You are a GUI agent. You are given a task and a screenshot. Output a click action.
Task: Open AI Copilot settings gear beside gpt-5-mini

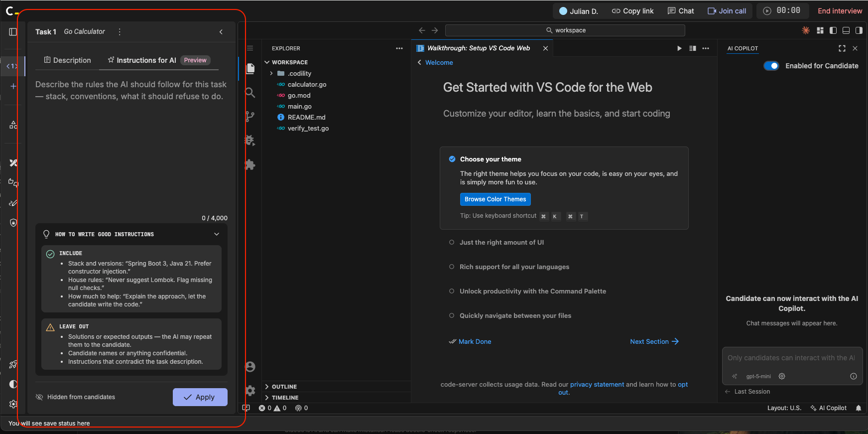(x=782, y=376)
